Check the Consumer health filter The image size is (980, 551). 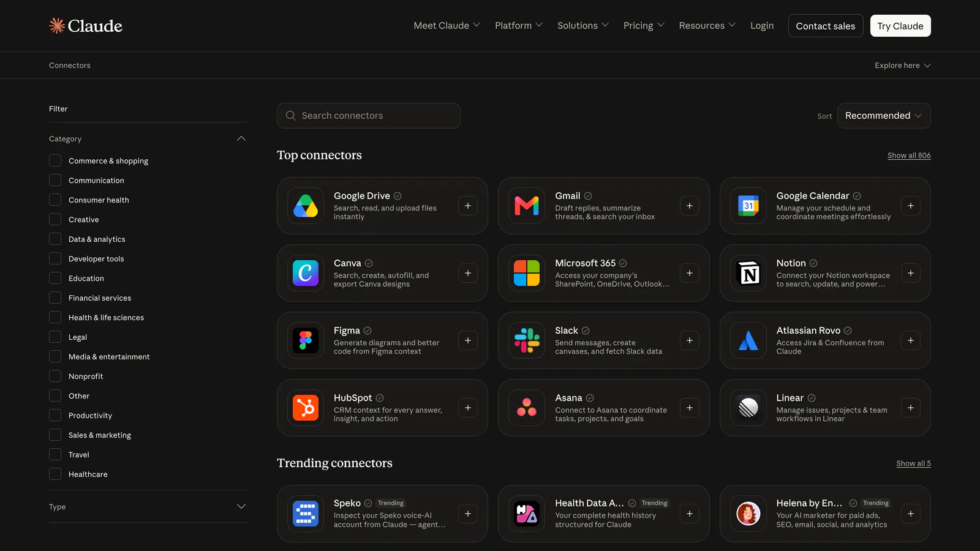55,200
